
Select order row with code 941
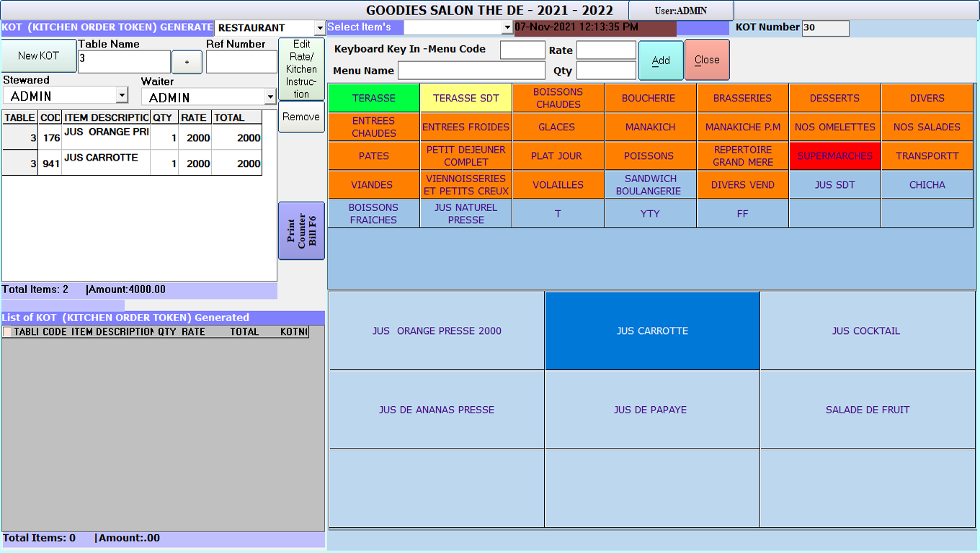132,163
